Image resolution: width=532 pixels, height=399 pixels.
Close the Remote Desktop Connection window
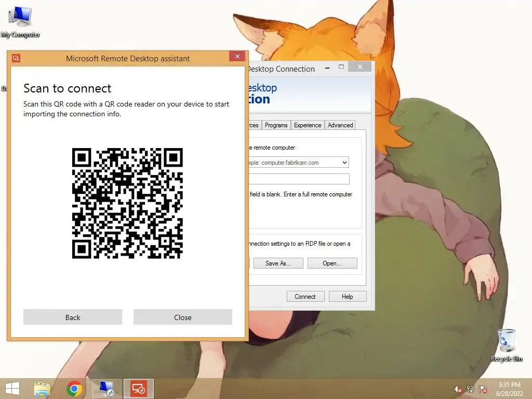coord(360,67)
